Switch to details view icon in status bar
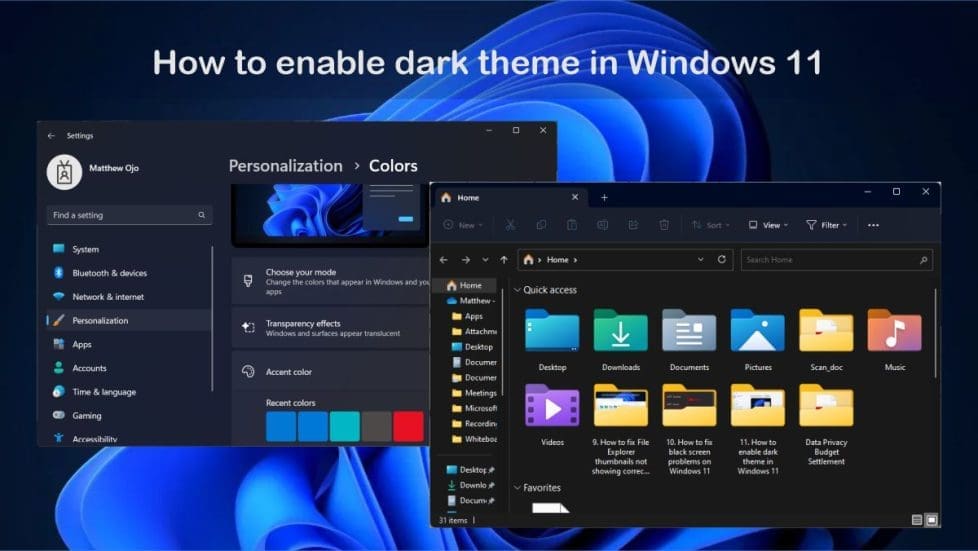Screen dimensions: 978x551 tap(917, 520)
